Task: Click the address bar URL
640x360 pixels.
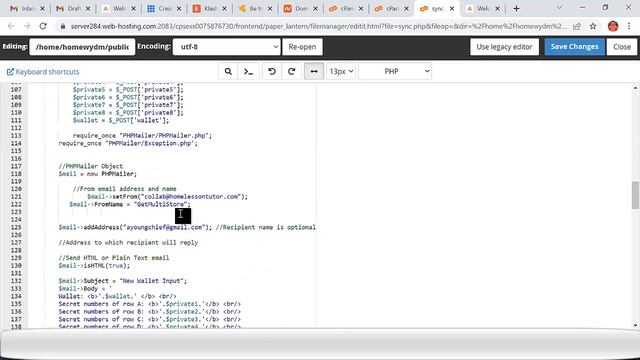Action: click(x=318, y=26)
